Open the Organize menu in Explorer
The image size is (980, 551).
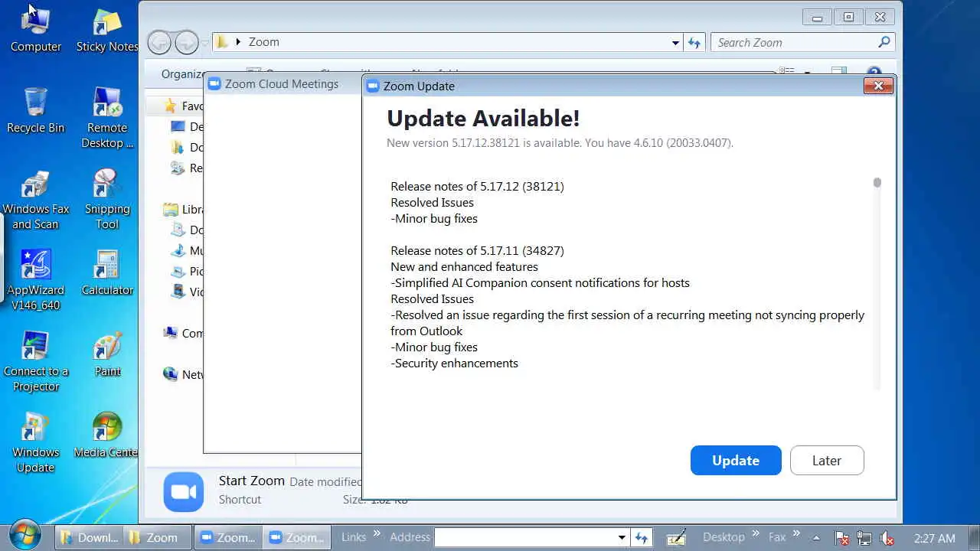[182, 74]
